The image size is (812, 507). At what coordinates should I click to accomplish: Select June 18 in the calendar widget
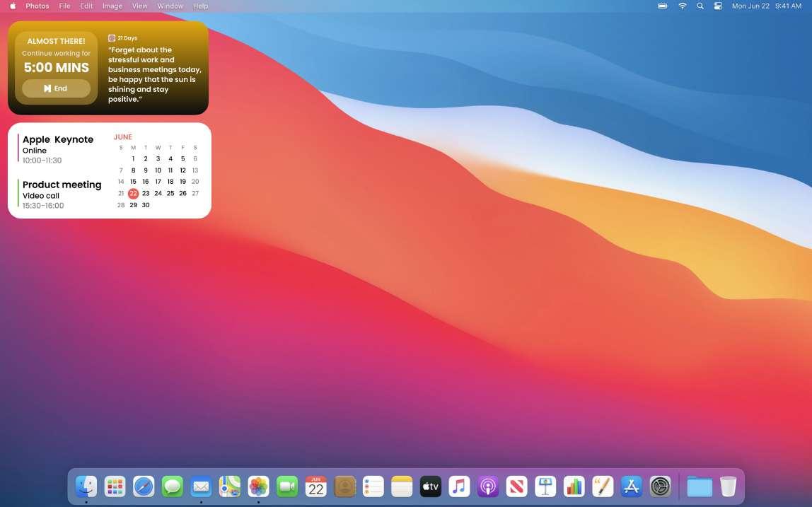click(170, 182)
